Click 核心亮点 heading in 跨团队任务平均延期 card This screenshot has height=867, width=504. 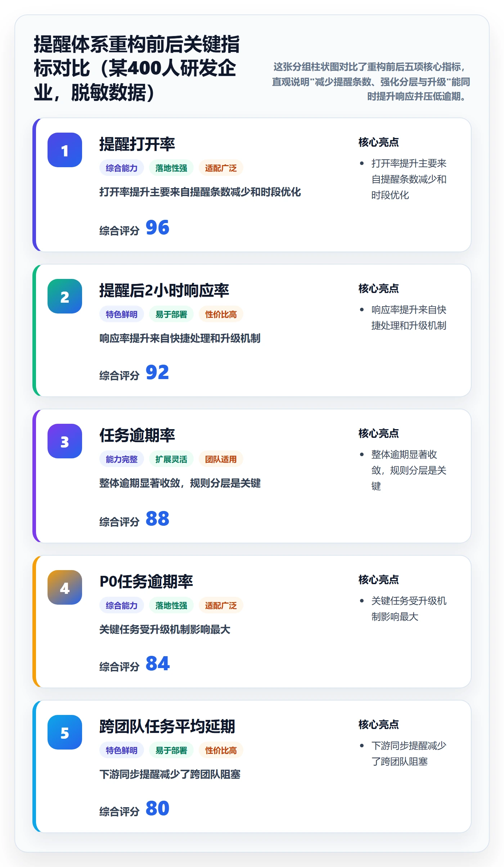[379, 725]
